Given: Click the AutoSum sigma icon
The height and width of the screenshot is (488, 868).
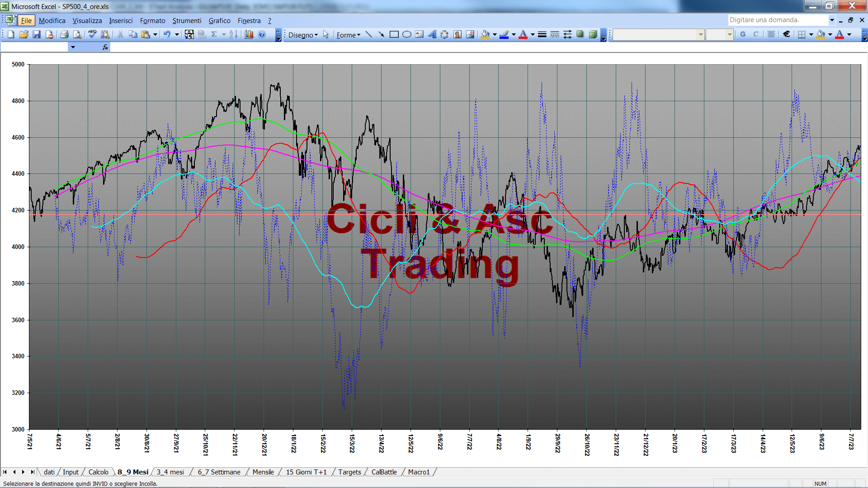Looking at the screenshot, I should click(214, 34).
